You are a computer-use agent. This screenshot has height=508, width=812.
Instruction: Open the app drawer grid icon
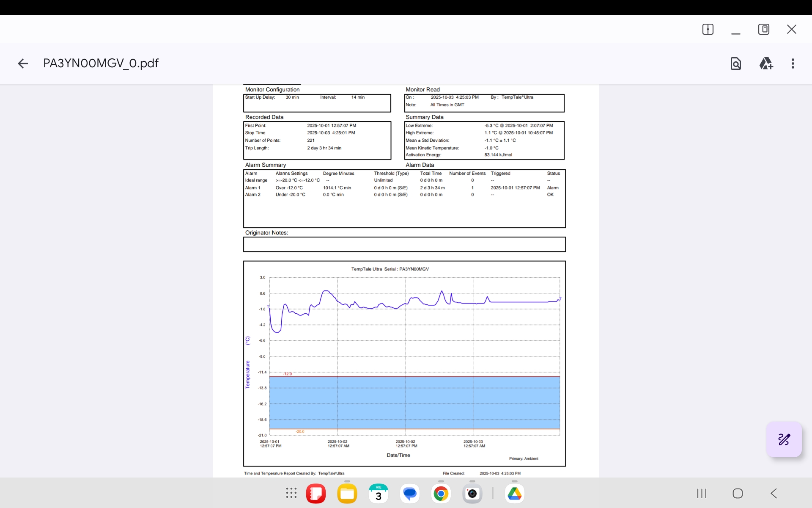tap(291, 493)
